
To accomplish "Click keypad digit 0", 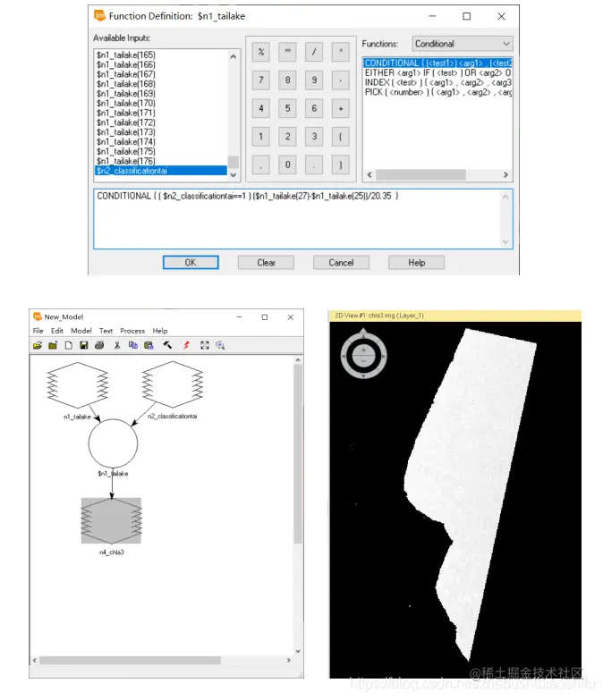I will pos(288,164).
